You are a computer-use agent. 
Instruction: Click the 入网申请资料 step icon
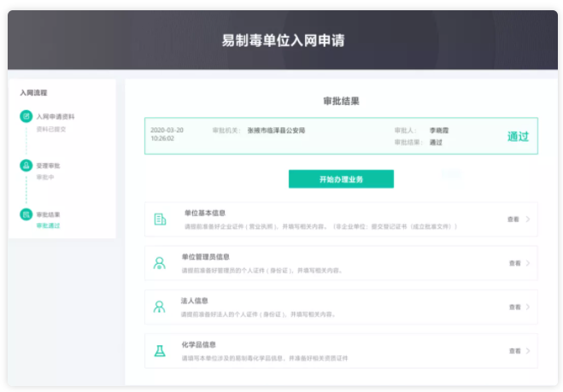click(26, 116)
